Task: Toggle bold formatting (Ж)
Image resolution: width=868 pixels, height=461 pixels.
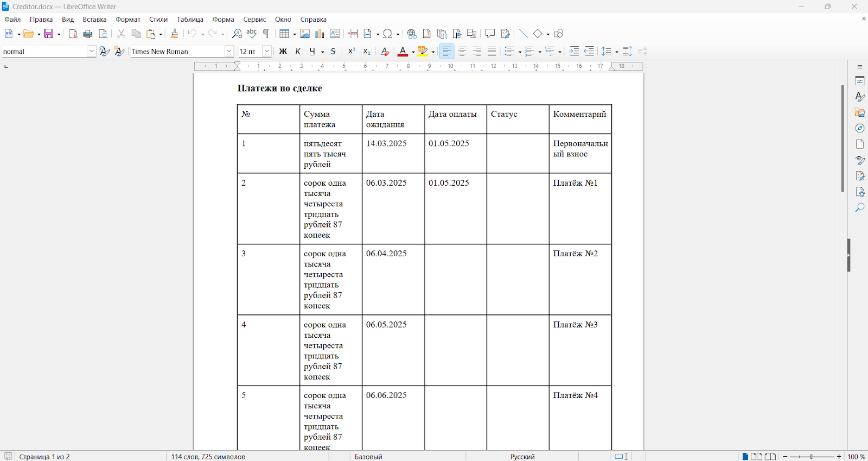Action: tap(283, 51)
